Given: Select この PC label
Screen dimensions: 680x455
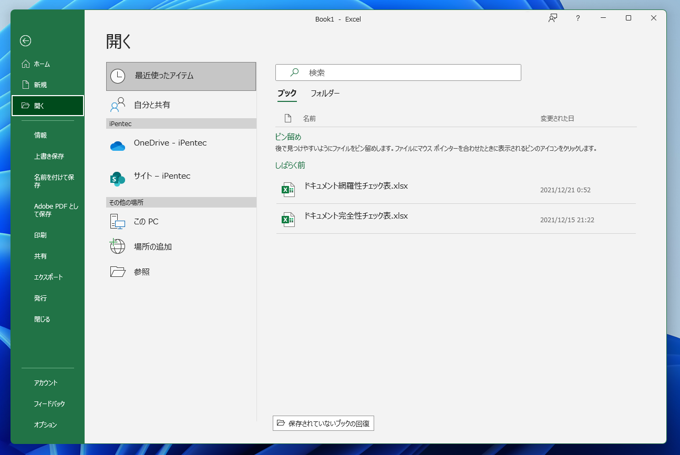Looking at the screenshot, I should [146, 222].
